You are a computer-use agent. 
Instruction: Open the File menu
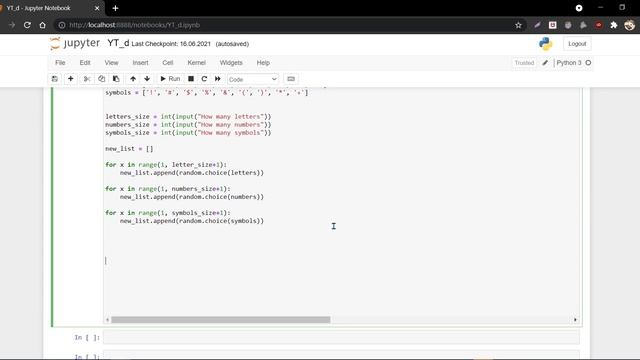pyautogui.click(x=60, y=63)
